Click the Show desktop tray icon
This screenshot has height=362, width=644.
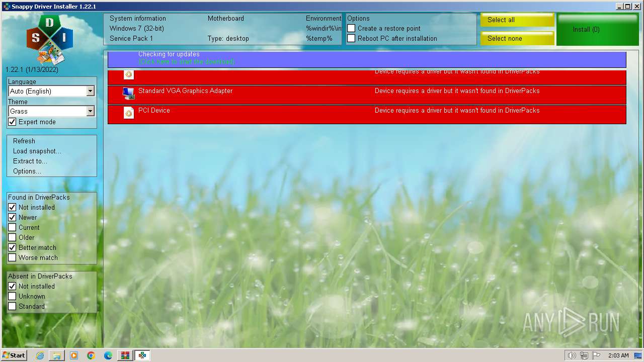point(638,355)
